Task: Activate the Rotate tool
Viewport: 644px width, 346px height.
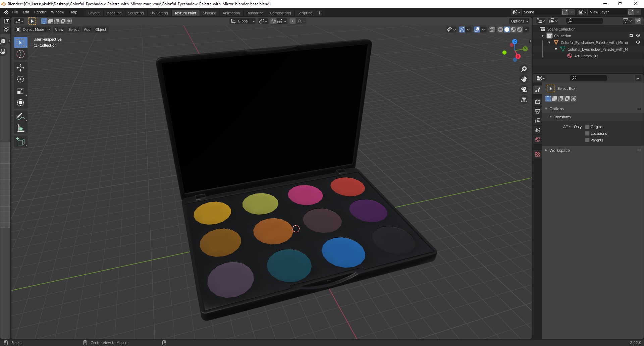Action: coord(20,79)
